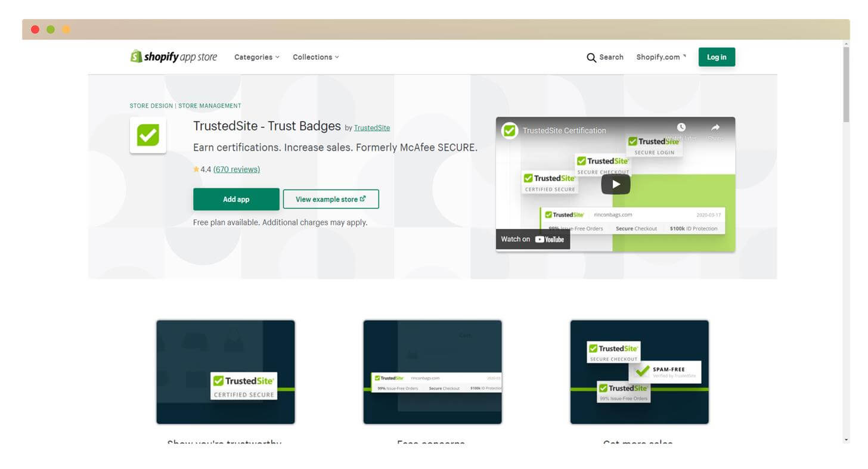Click Watch on YouTube button
868x469 pixels.
(x=533, y=239)
